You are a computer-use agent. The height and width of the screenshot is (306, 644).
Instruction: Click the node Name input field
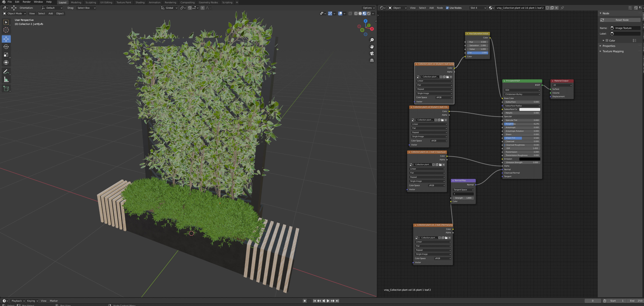click(625, 28)
